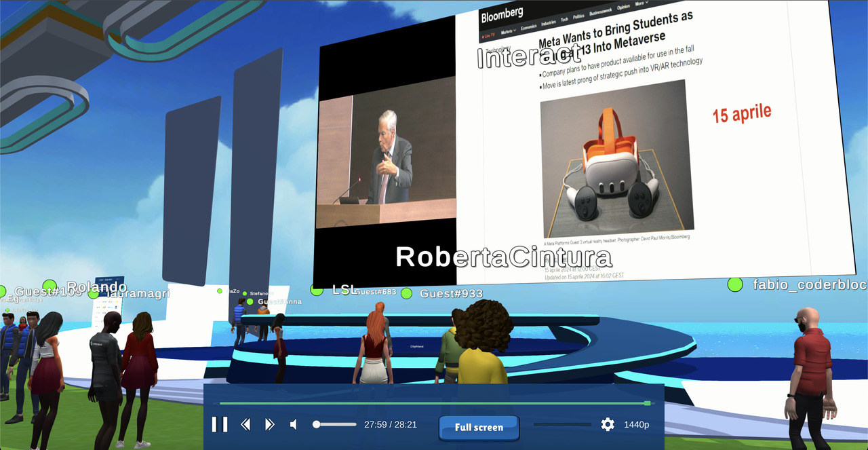This screenshot has width=868, height=450.
Task: Click the green dot beside fabio_coderbloc
Action: pos(735,284)
